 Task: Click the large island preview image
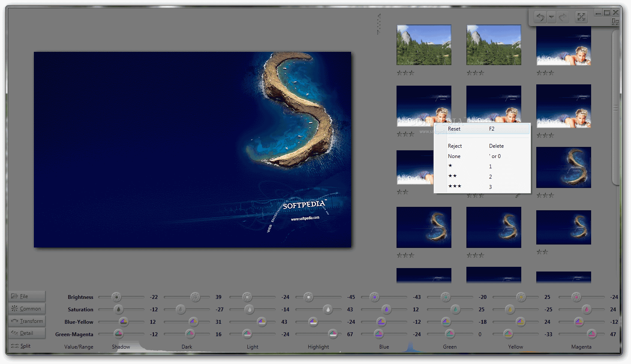coord(192,149)
